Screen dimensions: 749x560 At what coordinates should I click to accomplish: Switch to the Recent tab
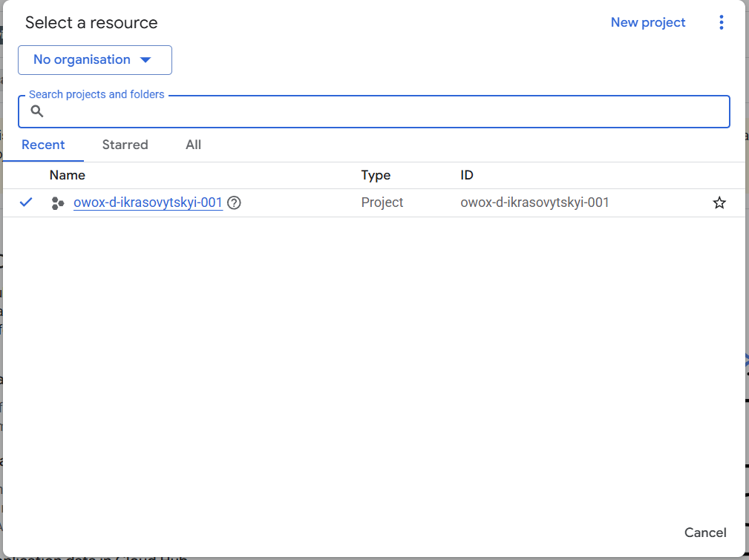click(x=43, y=145)
